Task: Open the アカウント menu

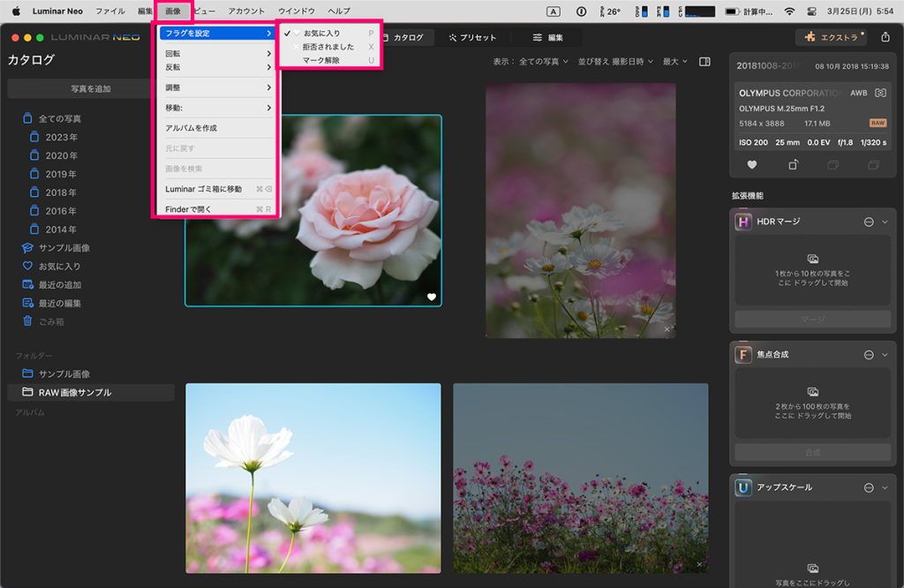Action: 246,11
